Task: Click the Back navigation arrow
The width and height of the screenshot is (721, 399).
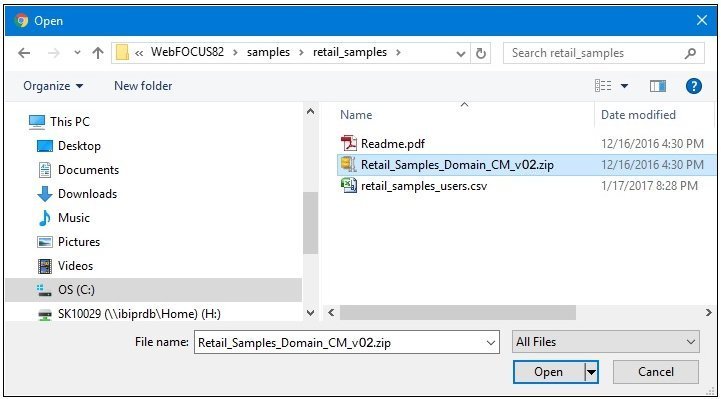Action: 24,53
